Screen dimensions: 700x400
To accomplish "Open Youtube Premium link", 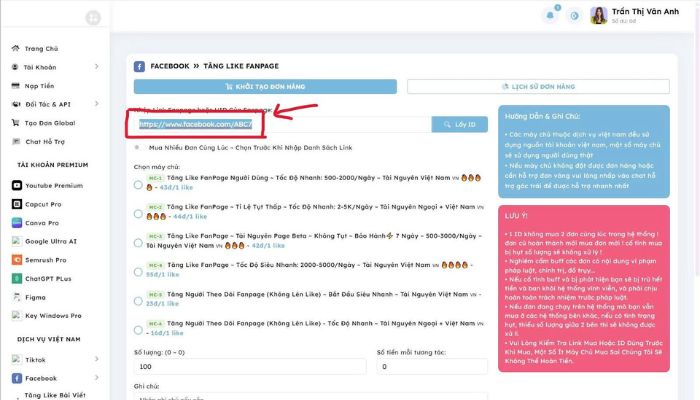I will click(54, 185).
